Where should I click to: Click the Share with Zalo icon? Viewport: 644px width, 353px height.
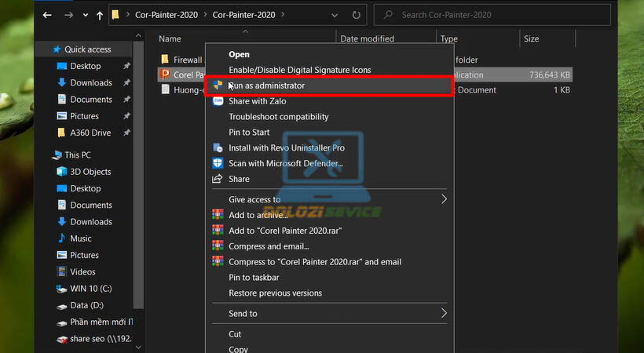coord(218,101)
